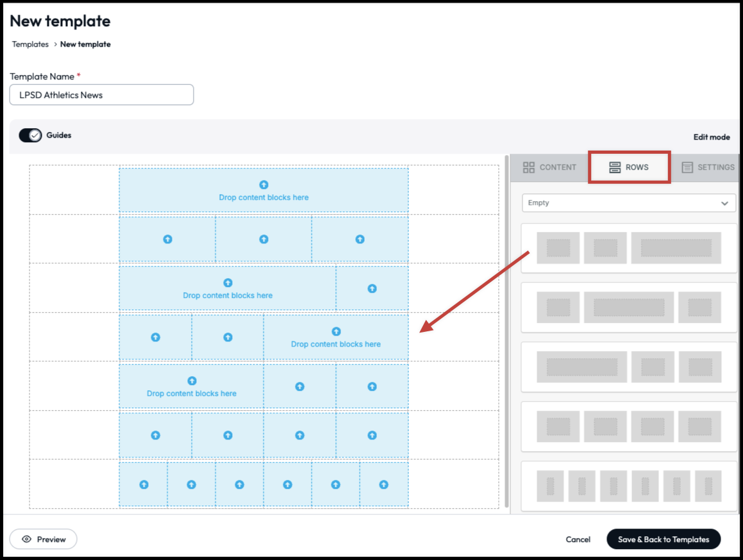Select the four equal columns row layout
The height and width of the screenshot is (560, 743).
(629, 427)
